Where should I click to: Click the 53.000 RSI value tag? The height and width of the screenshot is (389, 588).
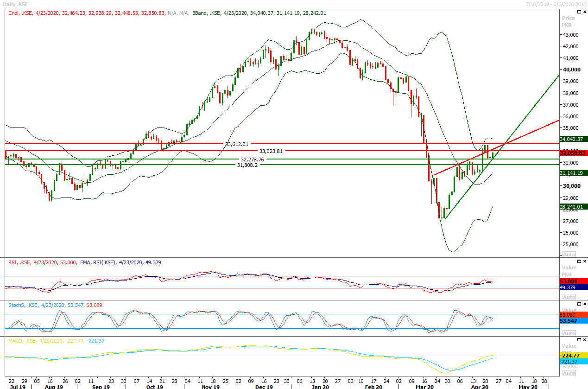[574, 281]
